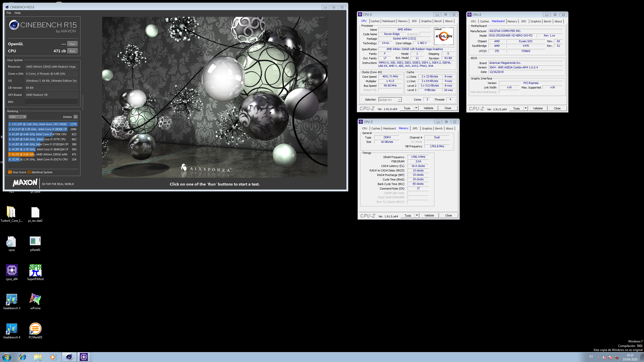644x362 pixels.
Task: Switch to Bench tab in CPU window
Action: [438, 21]
